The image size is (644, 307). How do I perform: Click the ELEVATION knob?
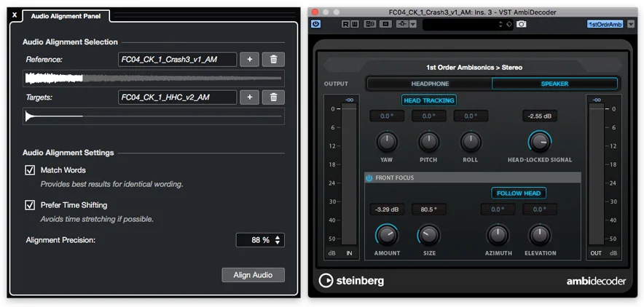(x=540, y=235)
